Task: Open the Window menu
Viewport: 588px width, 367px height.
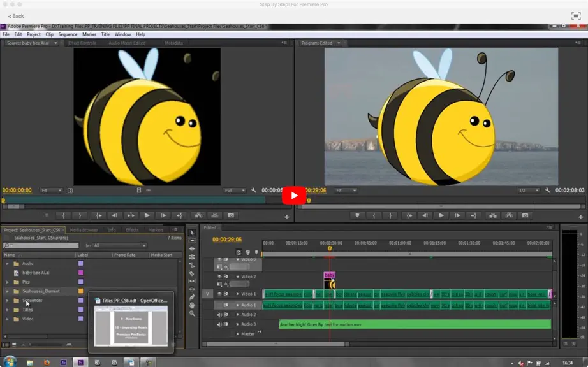Action: pos(122,34)
